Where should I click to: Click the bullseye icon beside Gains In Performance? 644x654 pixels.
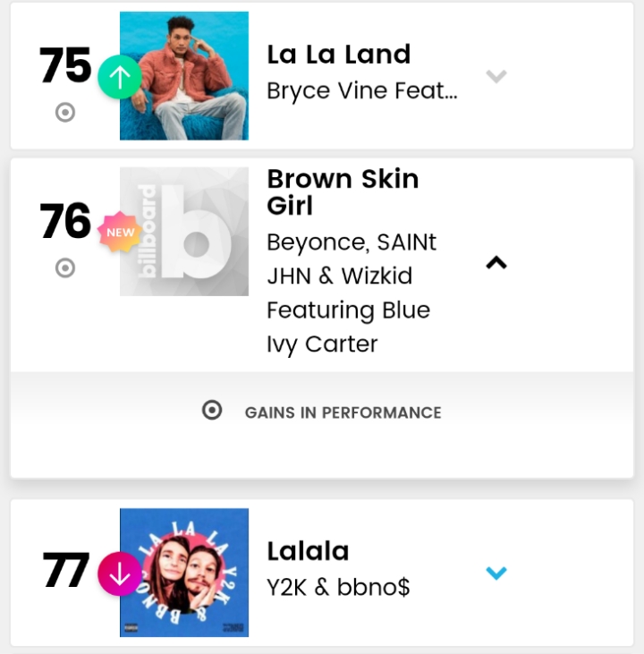[x=212, y=410]
